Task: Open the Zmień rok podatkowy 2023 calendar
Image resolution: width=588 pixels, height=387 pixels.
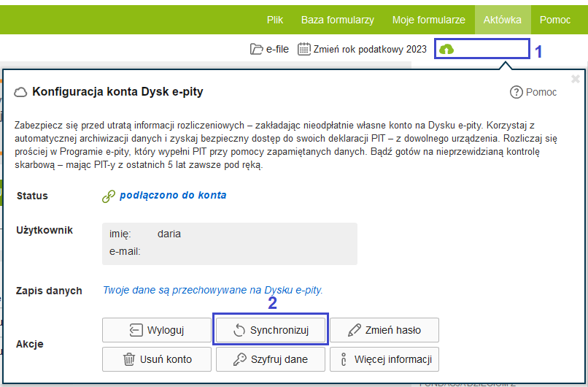Action: [304, 49]
